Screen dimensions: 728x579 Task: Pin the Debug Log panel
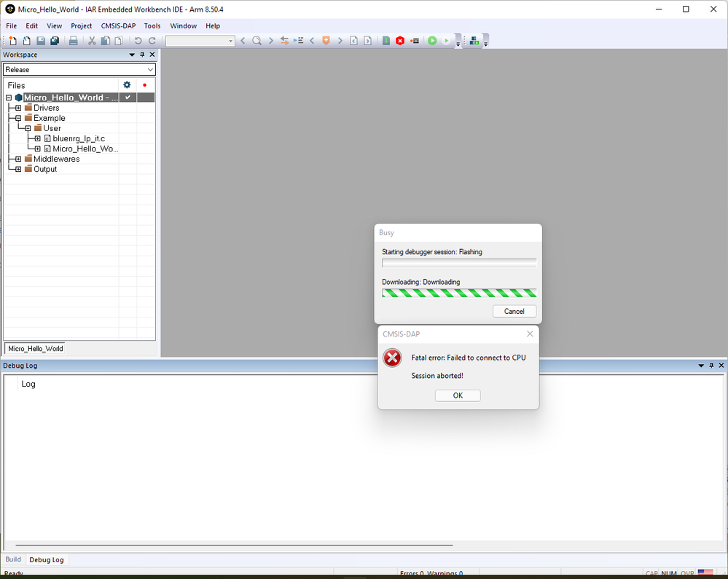click(x=711, y=366)
